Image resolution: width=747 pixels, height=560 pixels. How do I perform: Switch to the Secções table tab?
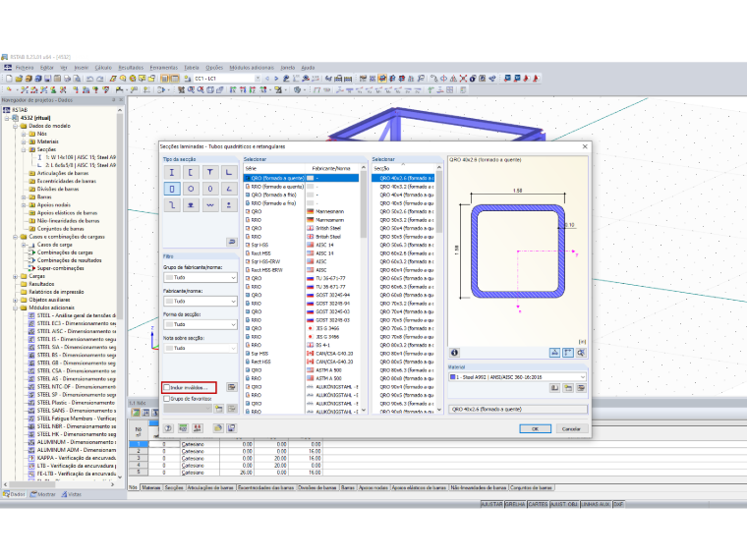pos(174,487)
